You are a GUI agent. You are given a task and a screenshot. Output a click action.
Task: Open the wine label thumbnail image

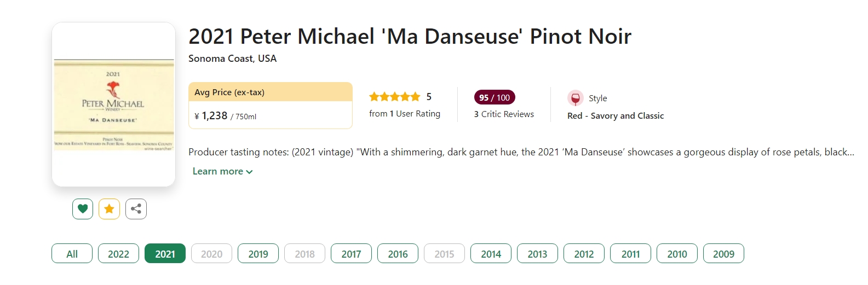114,104
